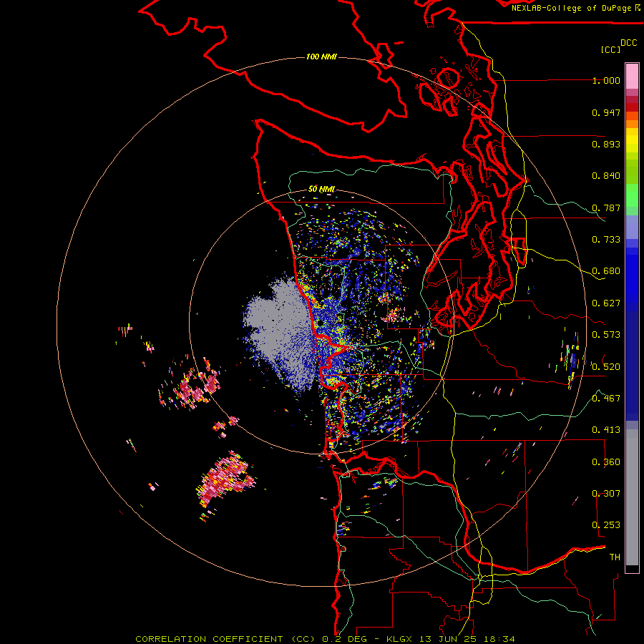Select the 0.360 legend value
The height and width of the screenshot is (644, 644).
coord(606,462)
